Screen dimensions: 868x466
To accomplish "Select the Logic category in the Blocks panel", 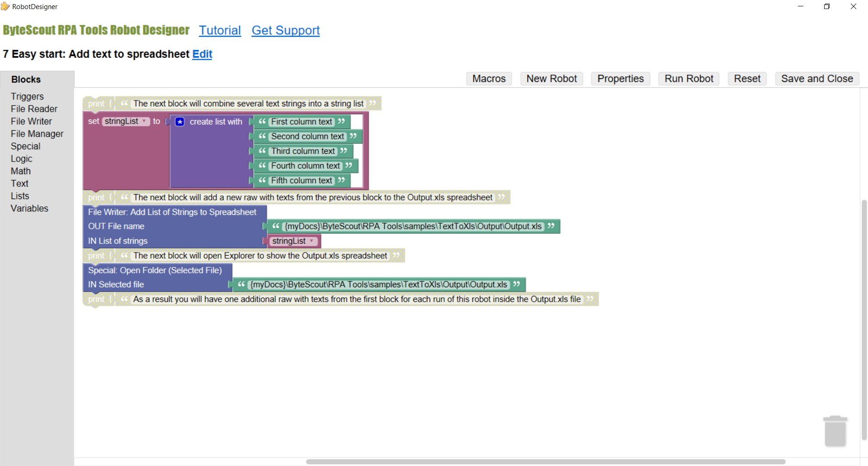I will (x=21, y=158).
